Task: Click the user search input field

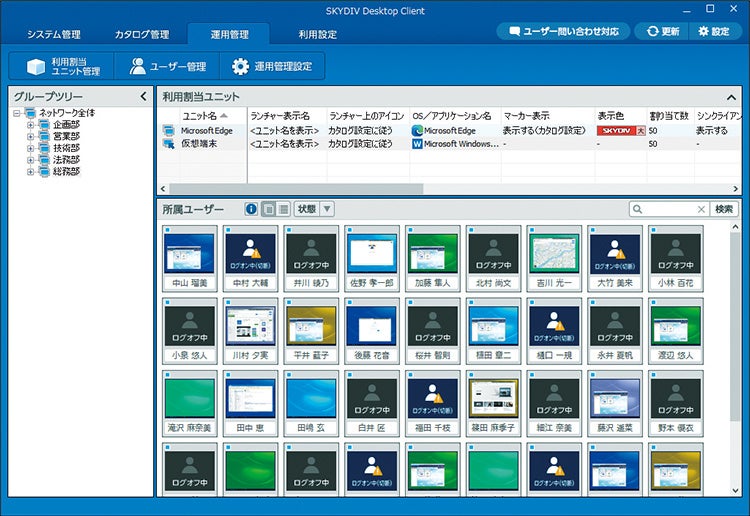Action: pyautogui.click(x=669, y=209)
